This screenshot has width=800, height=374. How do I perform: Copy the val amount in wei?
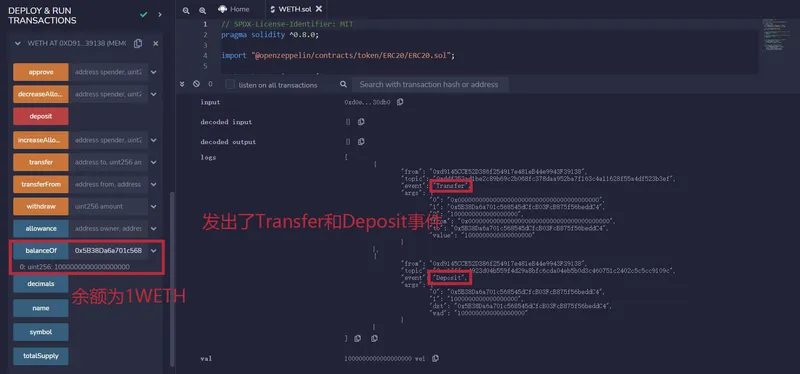pyautogui.click(x=435, y=359)
